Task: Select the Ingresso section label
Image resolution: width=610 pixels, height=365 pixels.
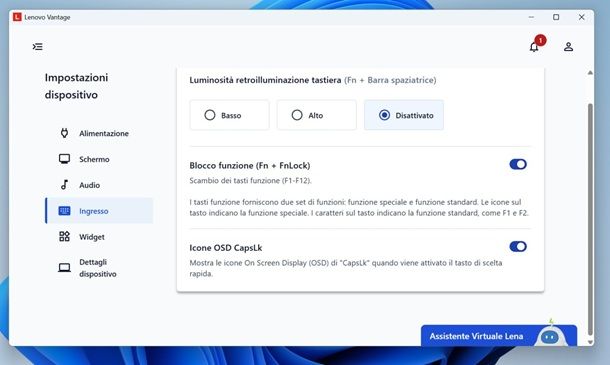Action: [x=94, y=211]
